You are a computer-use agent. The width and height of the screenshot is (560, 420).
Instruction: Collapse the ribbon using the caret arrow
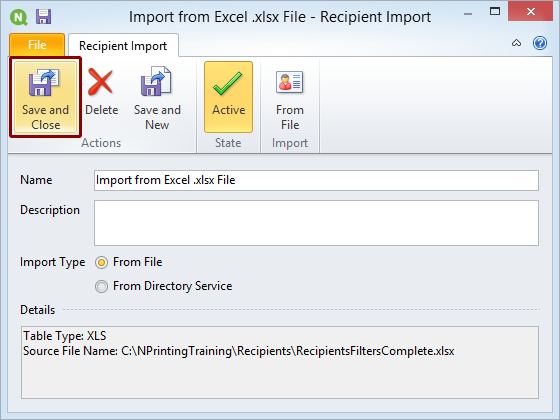516,43
